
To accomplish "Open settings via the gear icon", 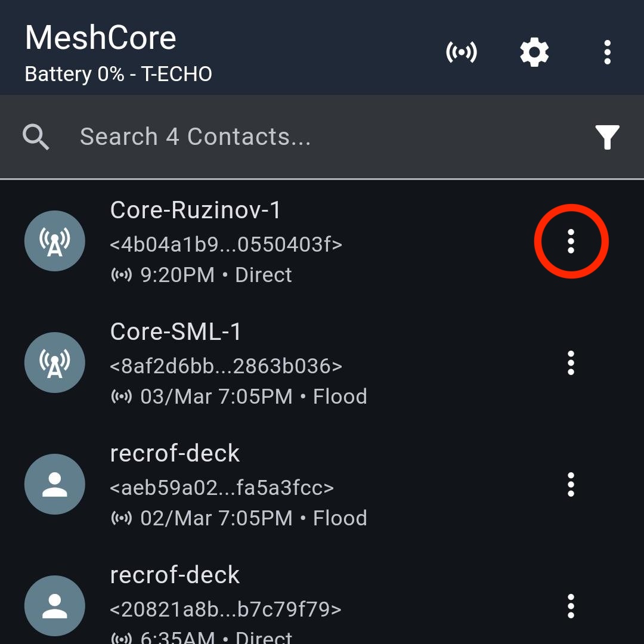I will pyautogui.click(x=534, y=52).
